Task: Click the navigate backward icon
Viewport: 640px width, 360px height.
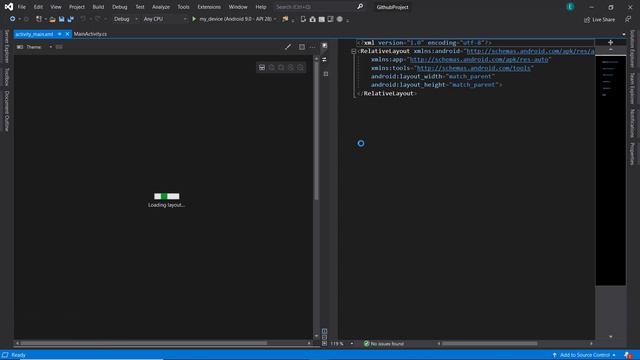Action: [13, 19]
